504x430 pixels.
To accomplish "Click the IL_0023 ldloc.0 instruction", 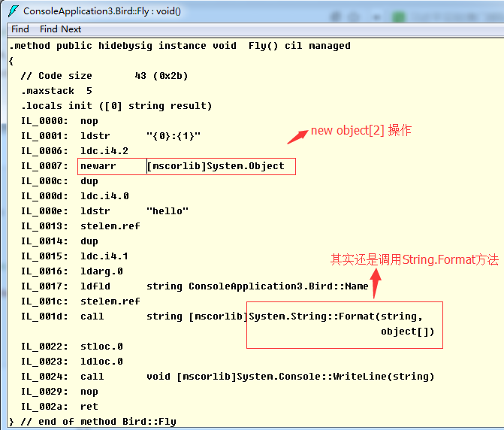I will point(72,362).
